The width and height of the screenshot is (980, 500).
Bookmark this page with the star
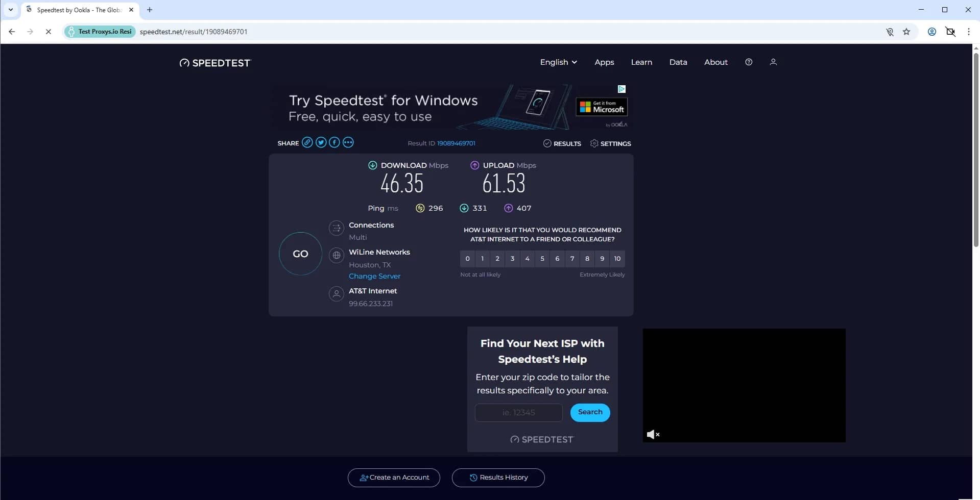tap(906, 32)
